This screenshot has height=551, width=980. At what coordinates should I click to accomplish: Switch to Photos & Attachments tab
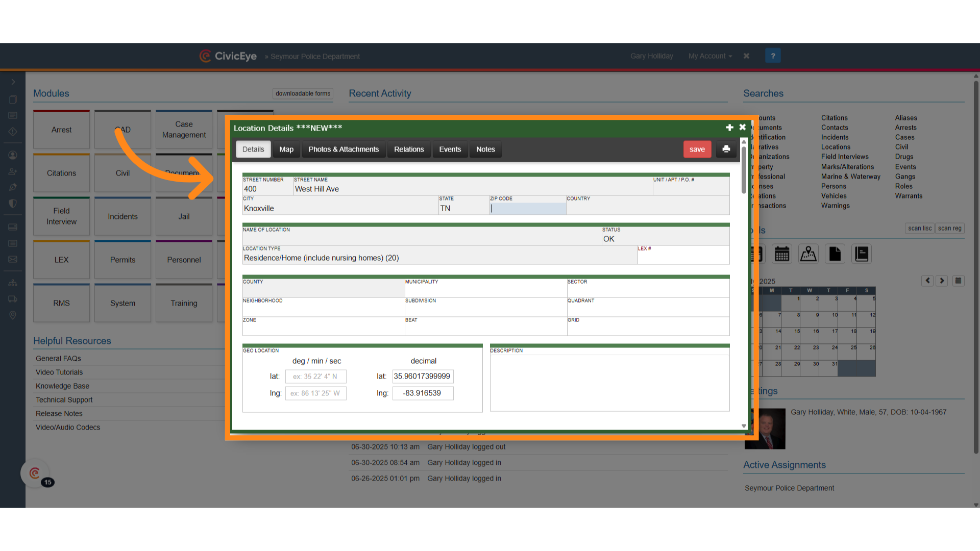(x=344, y=149)
